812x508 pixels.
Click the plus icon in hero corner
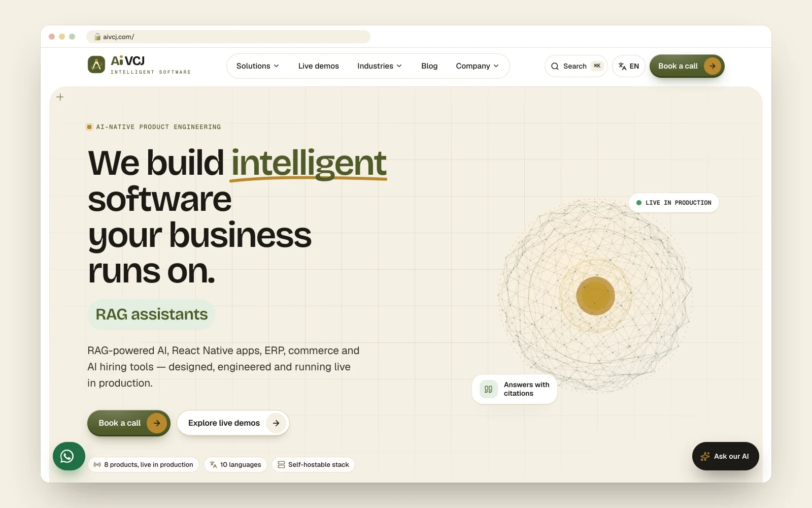[x=60, y=97]
